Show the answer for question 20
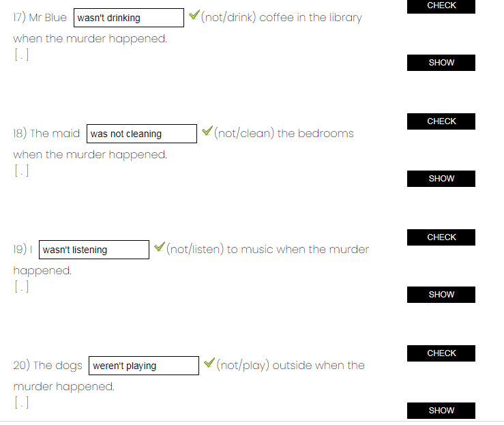The image size is (504, 425). [441, 411]
